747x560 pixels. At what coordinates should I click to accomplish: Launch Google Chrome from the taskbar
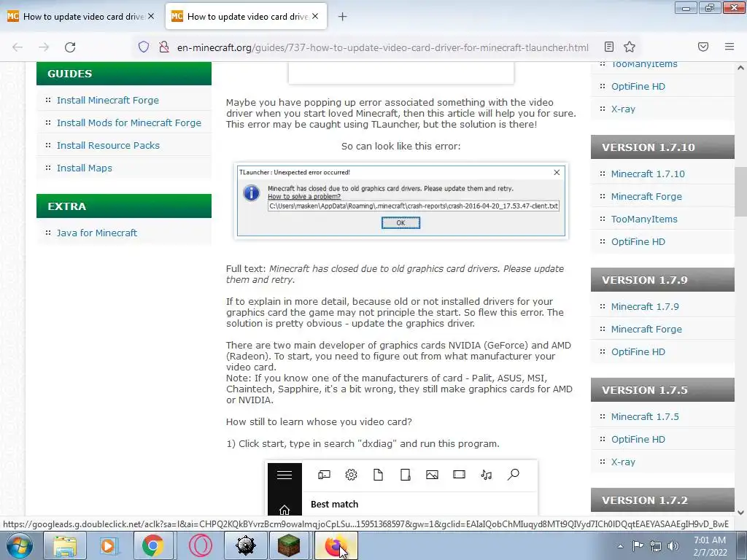(x=152, y=545)
